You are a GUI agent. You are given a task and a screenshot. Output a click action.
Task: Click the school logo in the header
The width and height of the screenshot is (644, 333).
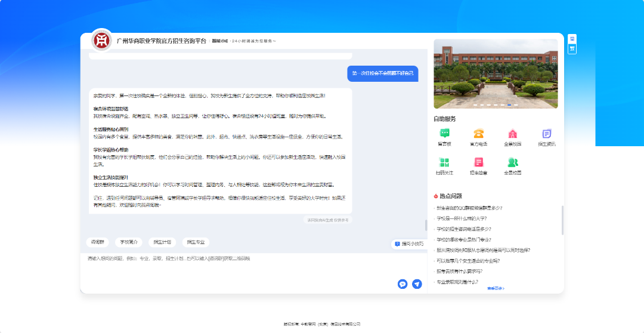pos(102,41)
